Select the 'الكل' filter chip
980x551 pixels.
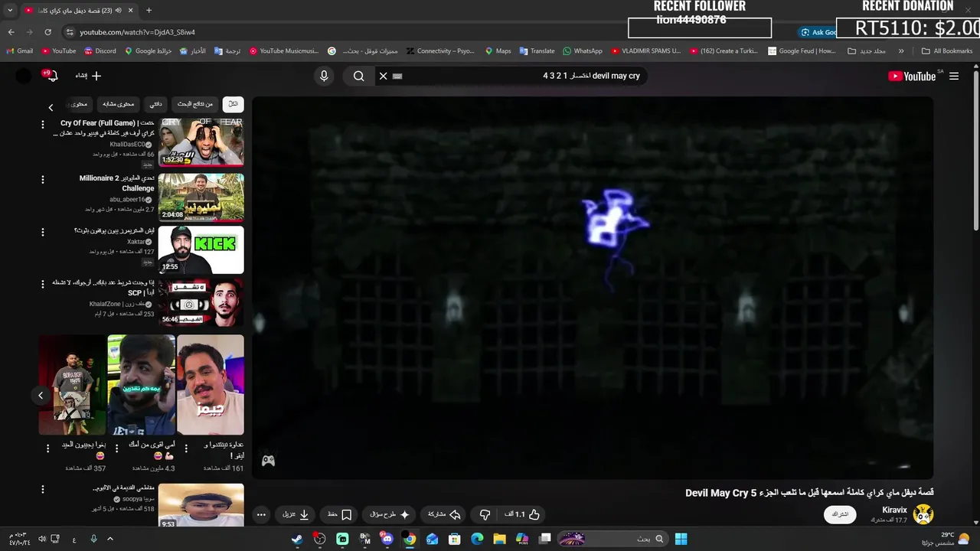(233, 104)
